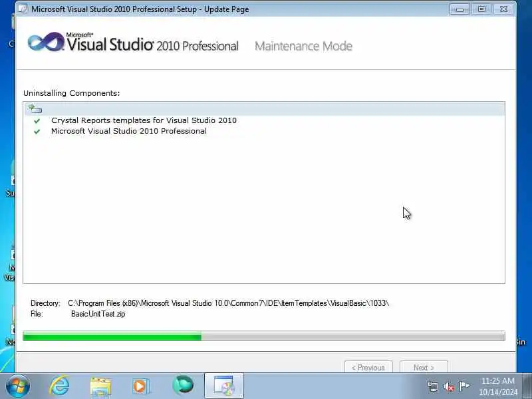
Task: Minimize the Visual Studio setup window
Action: [460, 9]
